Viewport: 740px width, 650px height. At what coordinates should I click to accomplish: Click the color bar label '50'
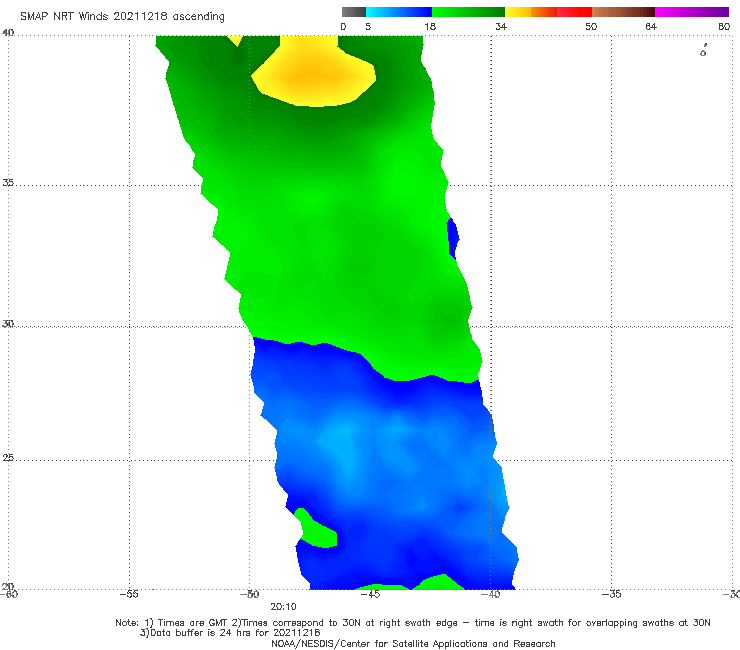tap(591, 26)
